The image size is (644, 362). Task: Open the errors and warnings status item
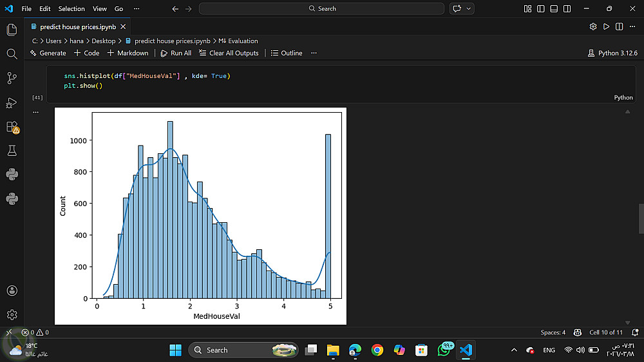pos(35,332)
